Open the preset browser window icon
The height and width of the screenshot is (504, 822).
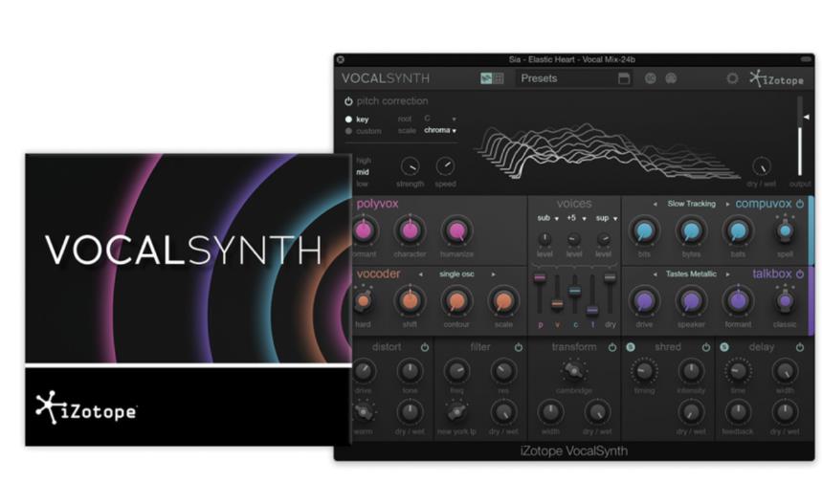point(624,78)
